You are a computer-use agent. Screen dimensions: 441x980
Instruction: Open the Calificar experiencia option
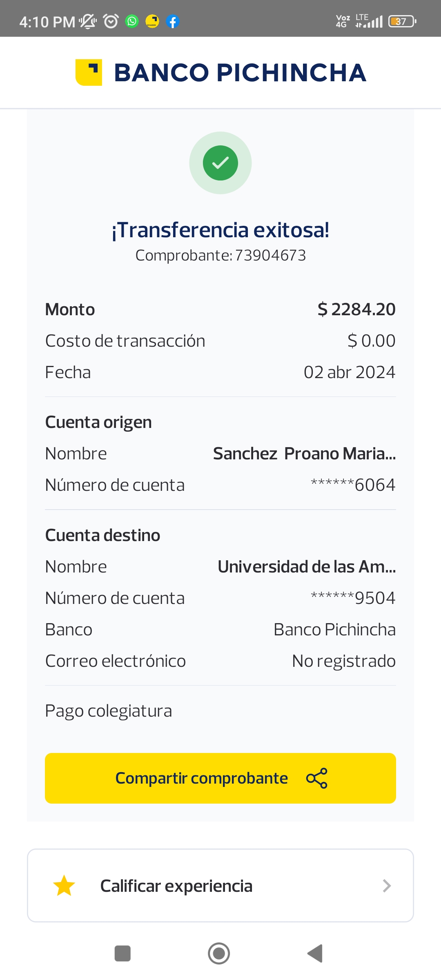point(176,886)
